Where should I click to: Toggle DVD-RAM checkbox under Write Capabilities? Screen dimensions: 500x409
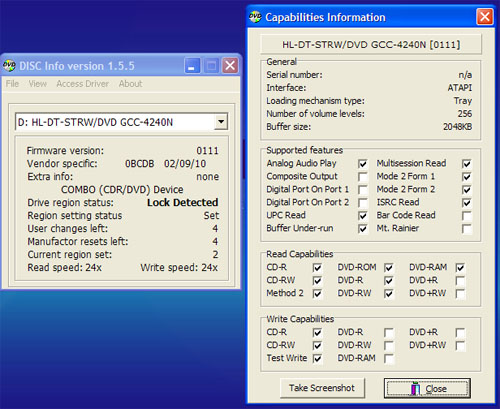tap(389, 359)
